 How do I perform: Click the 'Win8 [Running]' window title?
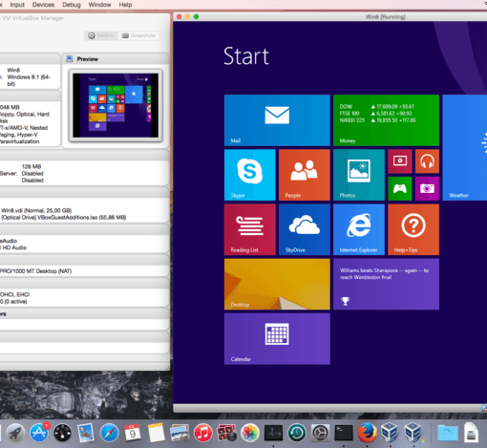385,17
